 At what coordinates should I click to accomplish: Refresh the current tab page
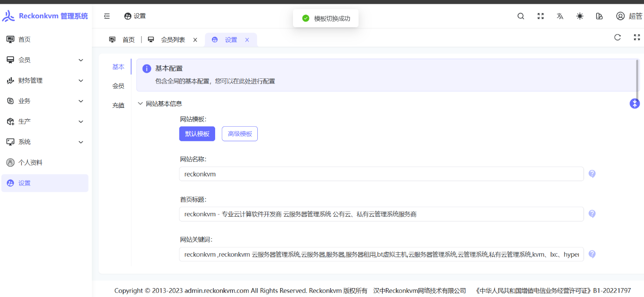pyautogui.click(x=617, y=38)
